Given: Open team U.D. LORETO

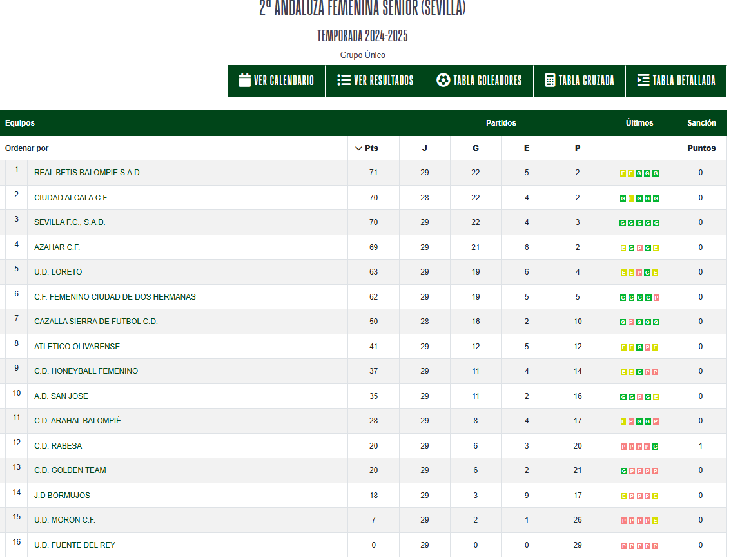Looking at the screenshot, I should pos(58,272).
